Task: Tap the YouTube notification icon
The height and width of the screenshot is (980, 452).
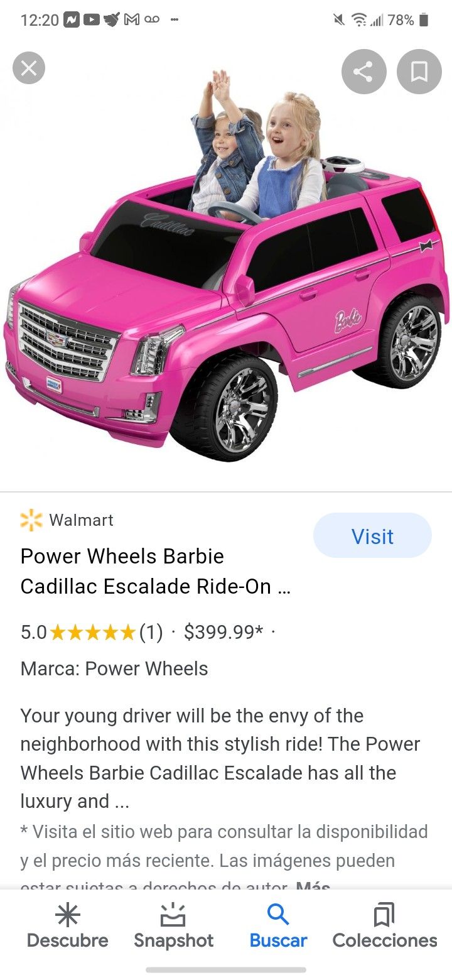Action: (x=92, y=20)
